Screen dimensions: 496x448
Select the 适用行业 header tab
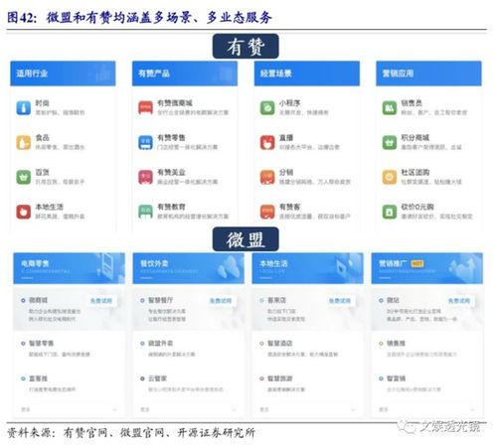coord(63,74)
